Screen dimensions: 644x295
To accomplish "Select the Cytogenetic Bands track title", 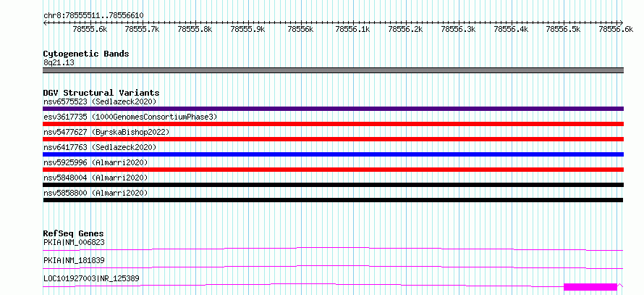I will 86,54.
